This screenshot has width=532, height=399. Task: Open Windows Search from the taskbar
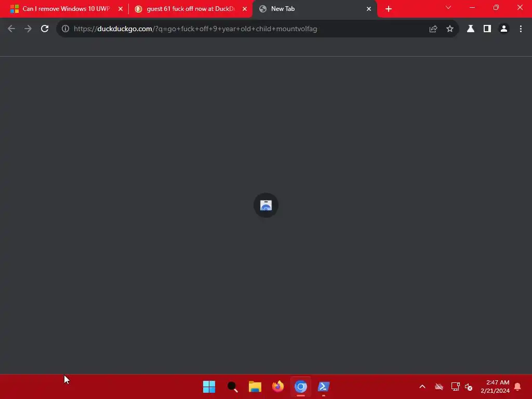tap(232, 387)
